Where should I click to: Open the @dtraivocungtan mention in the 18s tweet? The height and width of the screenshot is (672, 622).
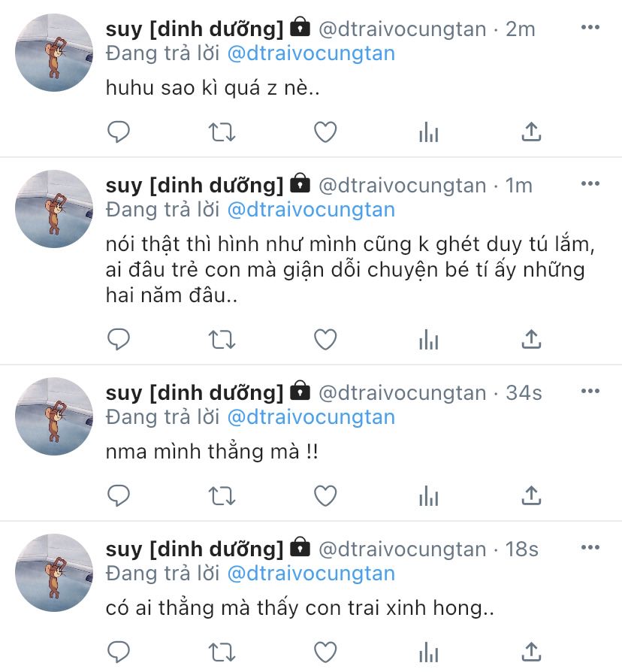pos(311,574)
